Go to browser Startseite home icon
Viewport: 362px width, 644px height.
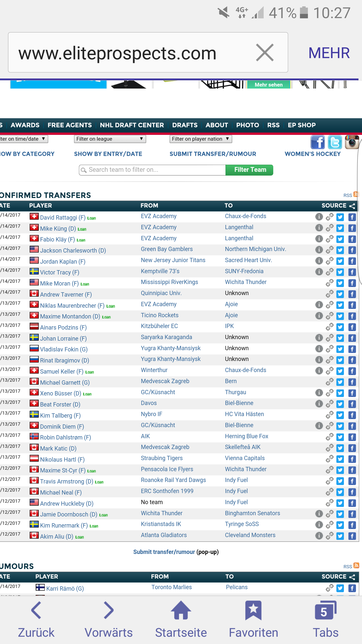click(181, 610)
